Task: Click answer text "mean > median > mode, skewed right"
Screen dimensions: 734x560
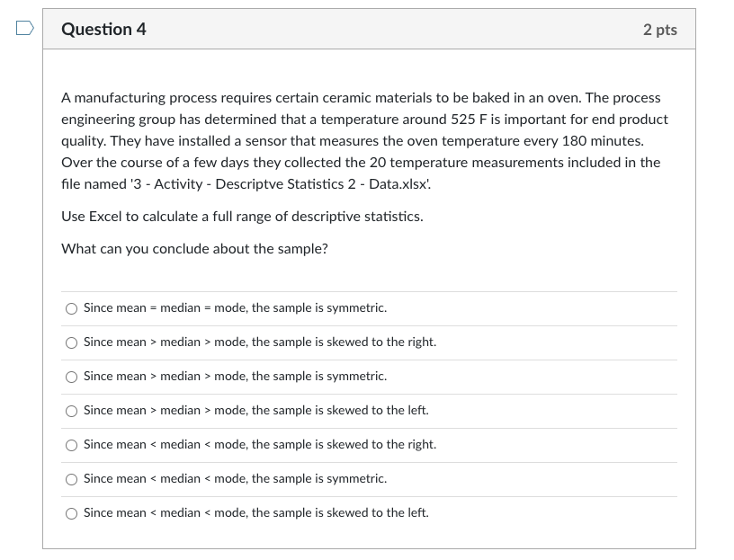Action: [259, 342]
